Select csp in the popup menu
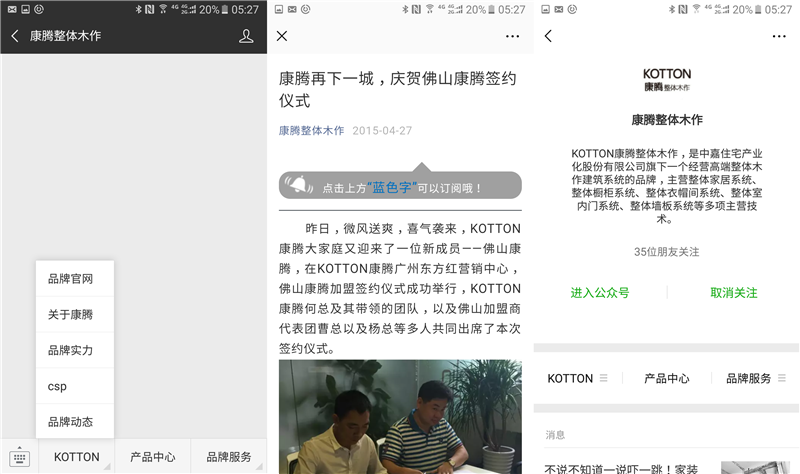Screen dimensions: 800x474 (x=75, y=386)
